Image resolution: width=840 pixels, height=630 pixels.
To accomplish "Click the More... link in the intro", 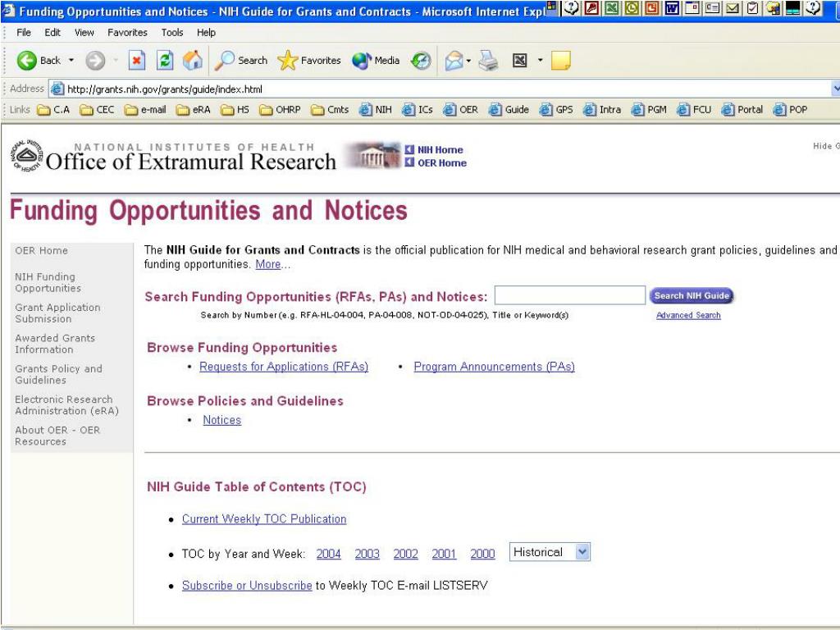I will coord(272,264).
